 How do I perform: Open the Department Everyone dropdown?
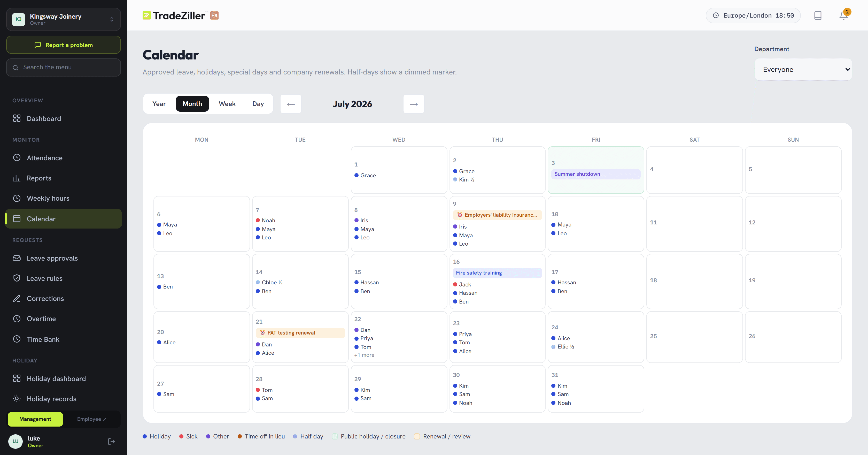[x=803, y=70]
